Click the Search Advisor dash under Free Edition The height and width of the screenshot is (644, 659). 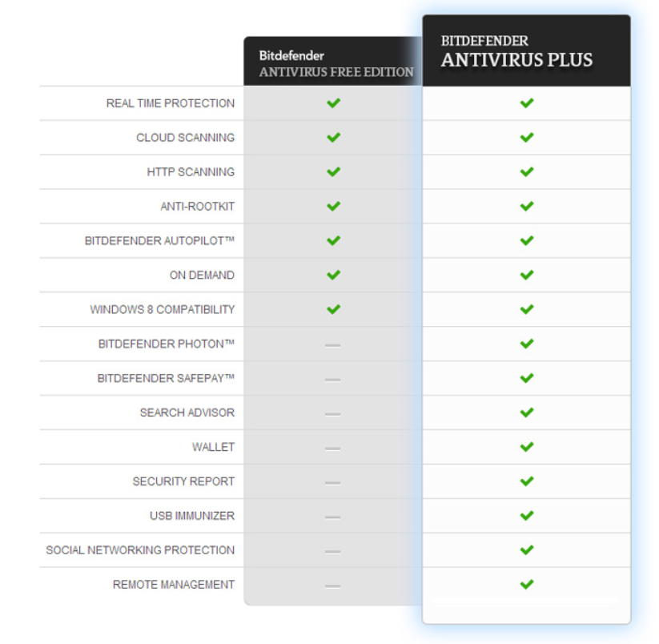(x=332, y=414)
